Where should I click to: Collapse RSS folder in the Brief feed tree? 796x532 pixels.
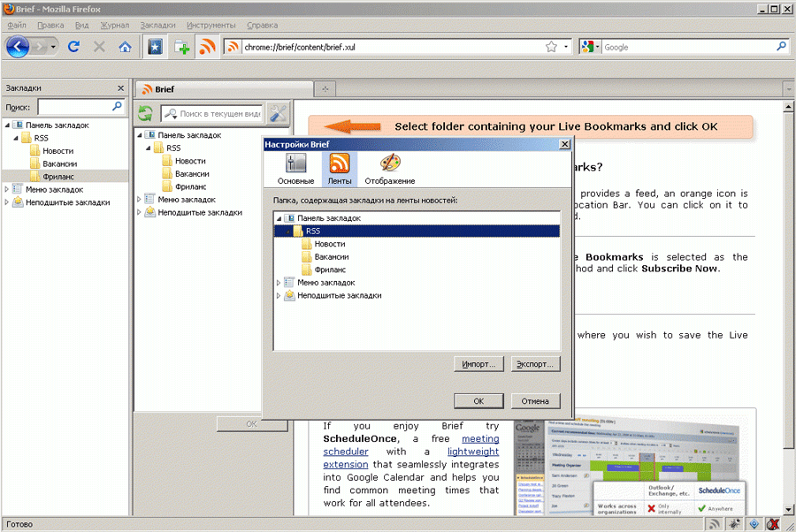[149, 148]
